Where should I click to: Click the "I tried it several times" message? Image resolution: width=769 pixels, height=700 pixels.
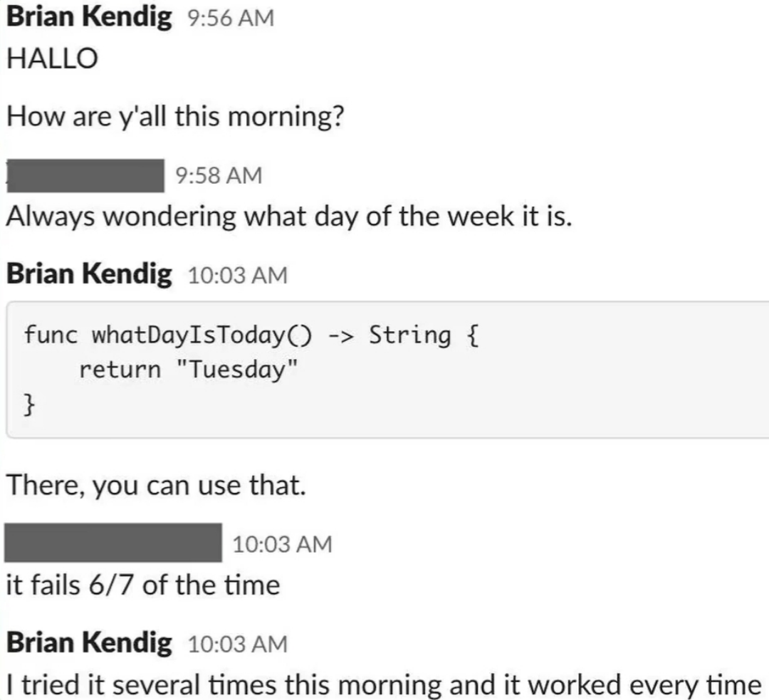[x=383, y=685]
